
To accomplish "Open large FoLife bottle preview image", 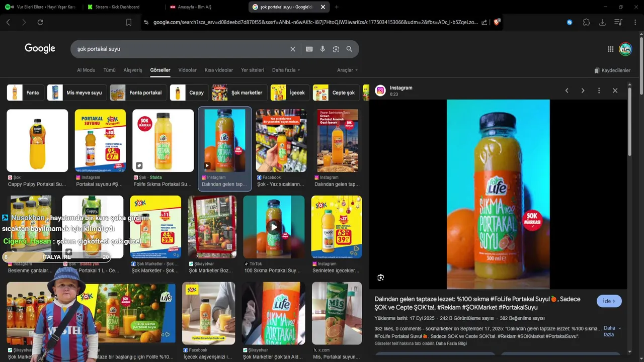I will (x=498, y=194).
